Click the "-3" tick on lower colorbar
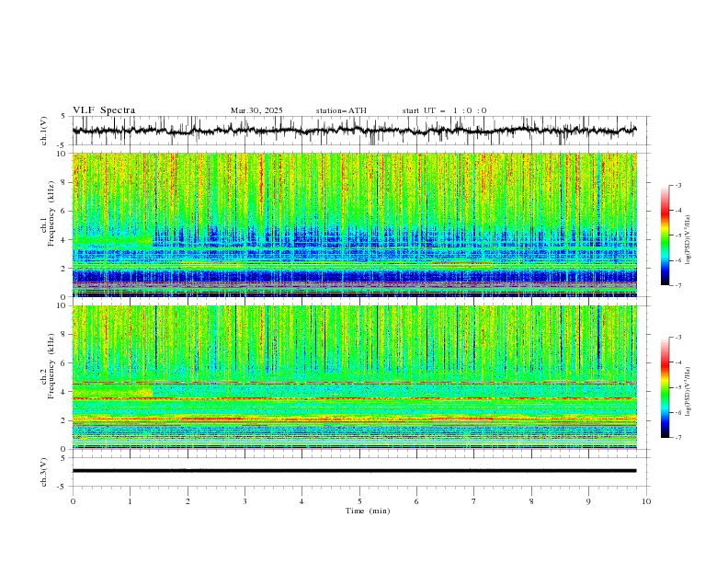Viewport: 728px width, 563px height. [x=677, y=338]
